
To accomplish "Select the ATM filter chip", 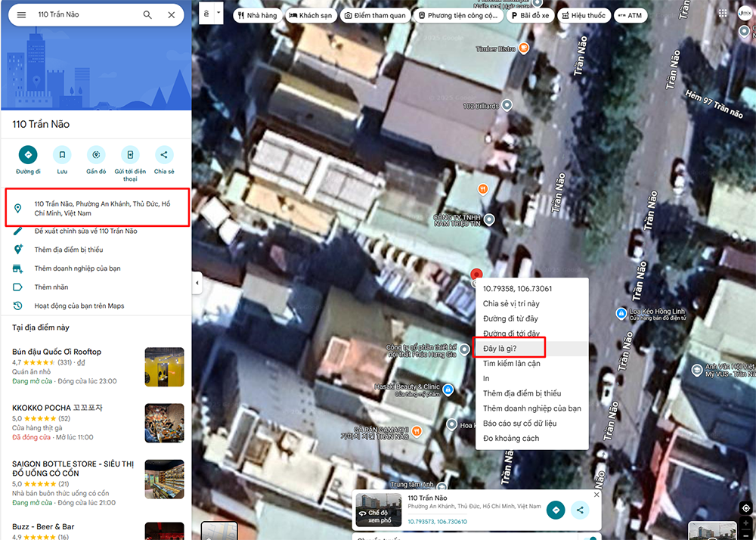I will click(631, 15).
